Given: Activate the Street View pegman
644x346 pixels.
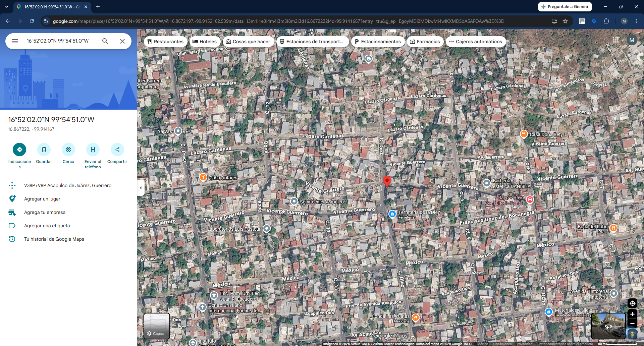Looking at the screenshot, I should coord(632,334).
